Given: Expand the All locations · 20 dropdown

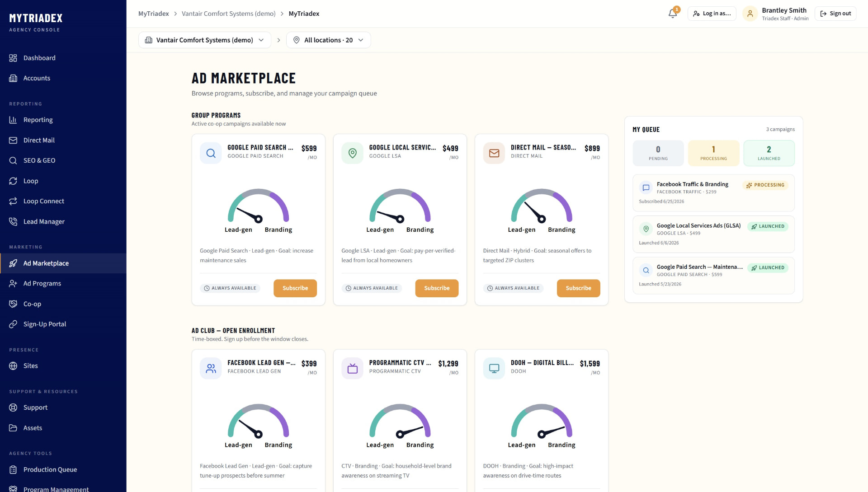Looking at the screenshot, I should coord(328,40).
